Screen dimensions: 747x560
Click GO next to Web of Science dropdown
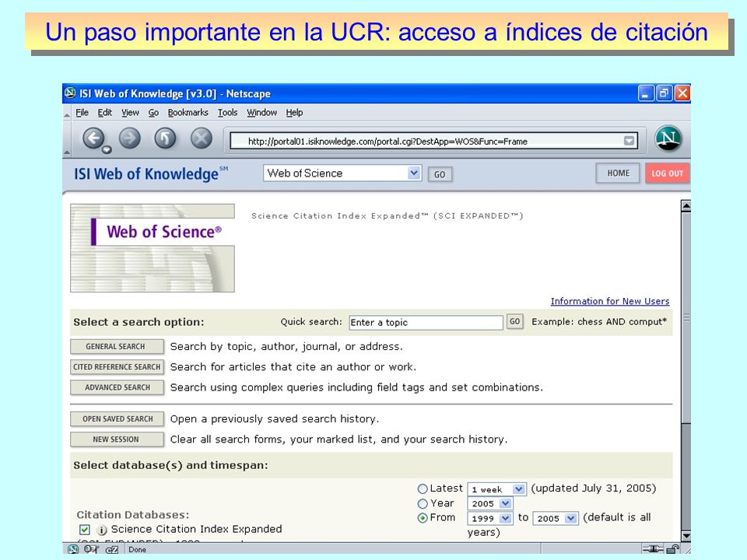point(440,174)
